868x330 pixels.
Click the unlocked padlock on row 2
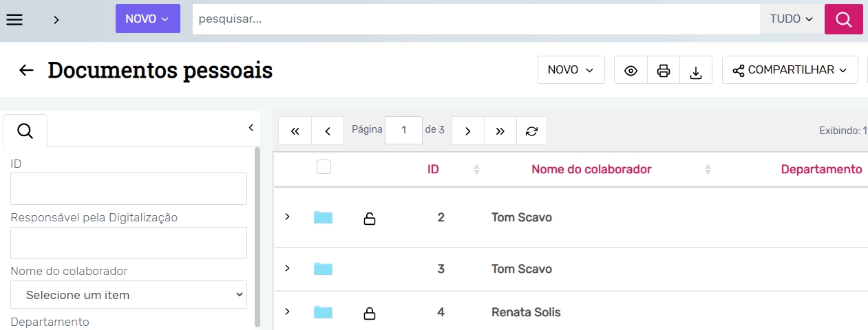pos(370,219)
